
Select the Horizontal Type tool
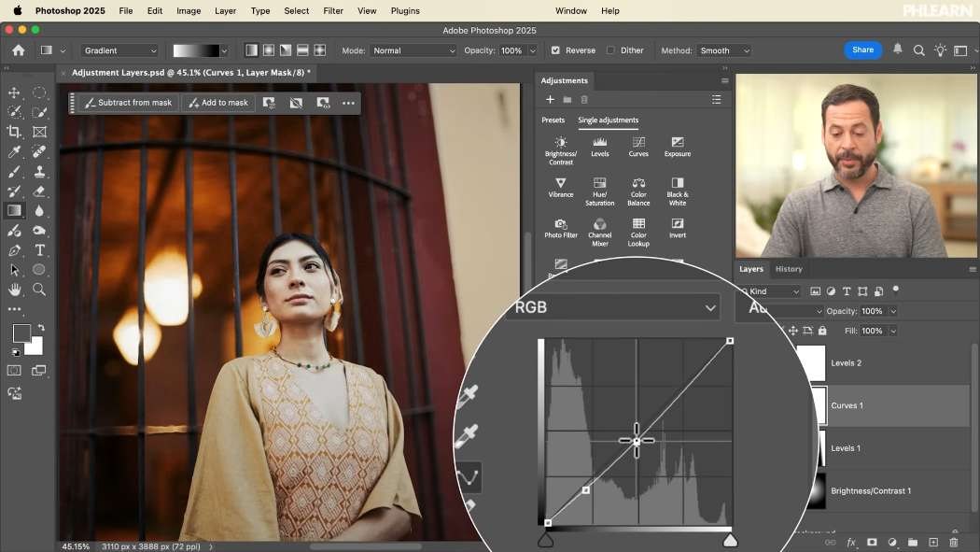point(39,250)
